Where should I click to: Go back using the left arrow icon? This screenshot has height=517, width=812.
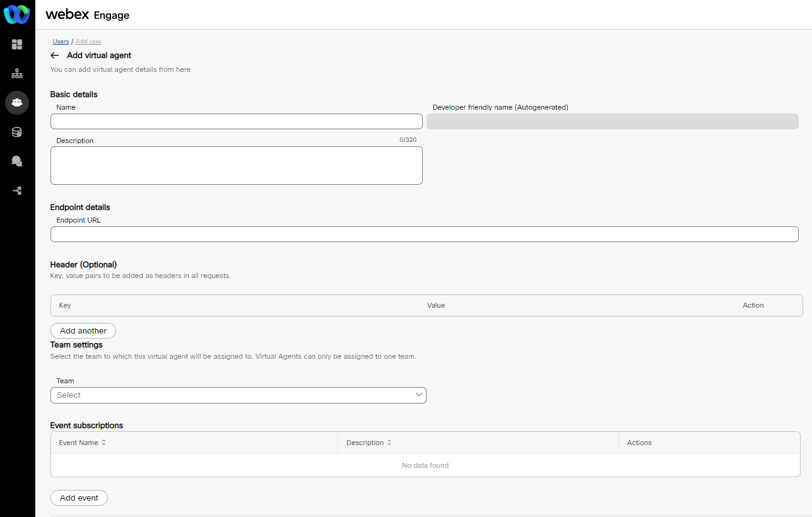(55, 55)
